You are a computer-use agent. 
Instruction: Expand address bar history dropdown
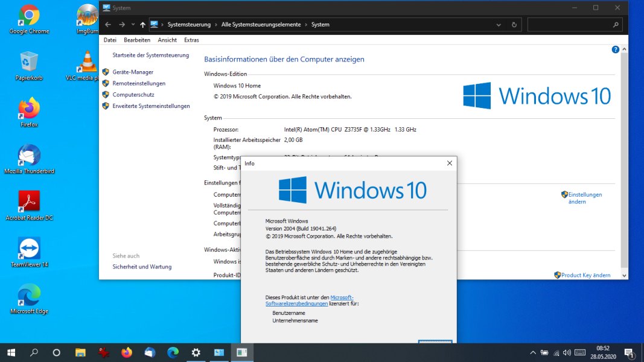click(x=499, y=25)
